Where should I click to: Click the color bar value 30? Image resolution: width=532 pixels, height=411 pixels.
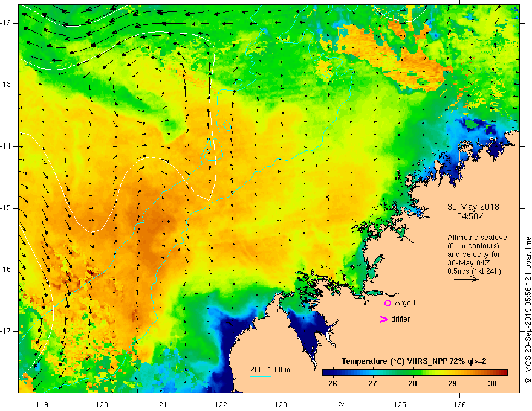point(492,384)
